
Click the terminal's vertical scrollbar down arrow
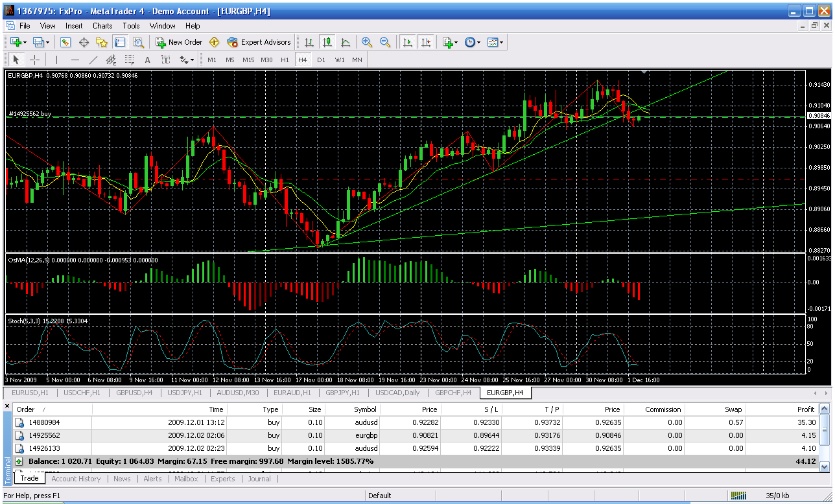click(824, 466)
